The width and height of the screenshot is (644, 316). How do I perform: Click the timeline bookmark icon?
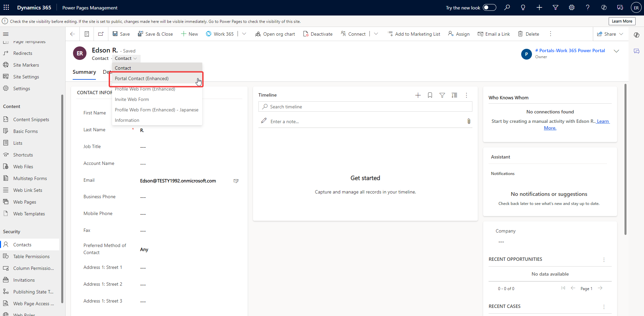(x=430, y=95)
